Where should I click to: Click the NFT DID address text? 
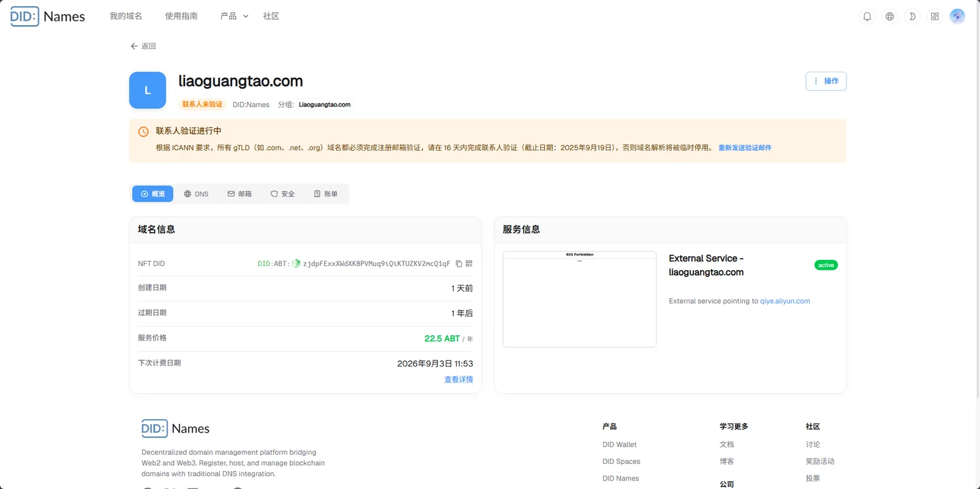[376, 263]
